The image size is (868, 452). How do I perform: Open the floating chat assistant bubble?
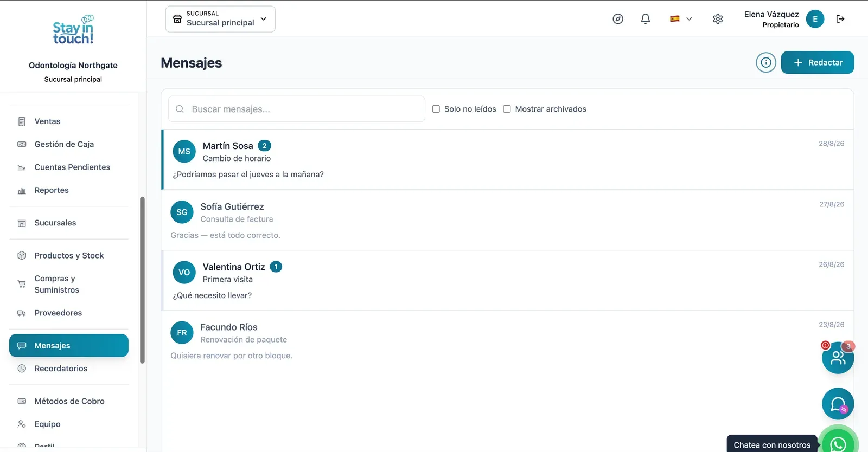pos(838,404)
